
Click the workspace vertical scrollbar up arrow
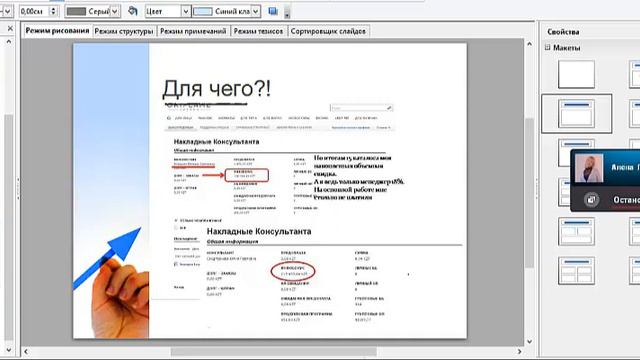[x=529, y=44]
